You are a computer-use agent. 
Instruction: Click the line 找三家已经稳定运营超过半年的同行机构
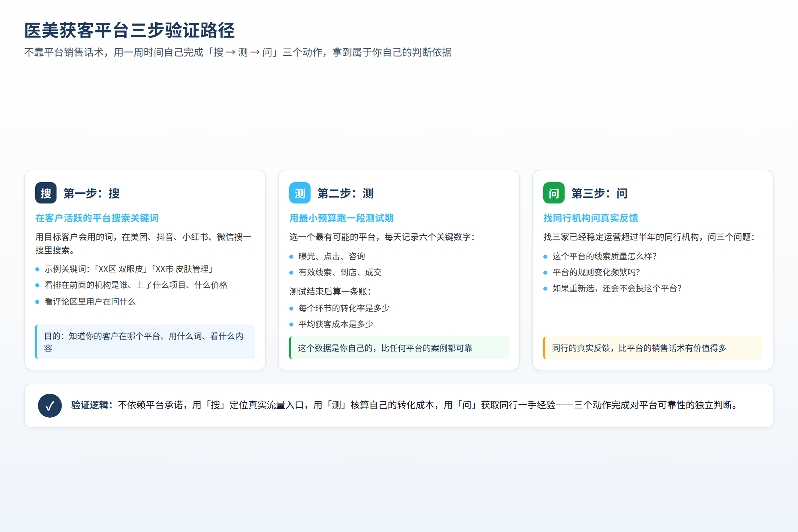coord(649,237)
